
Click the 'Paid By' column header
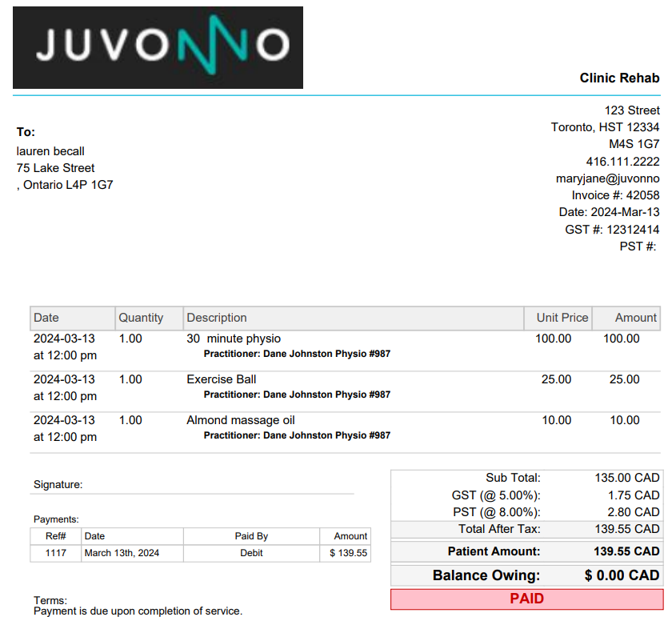click(x=251, y=536)
